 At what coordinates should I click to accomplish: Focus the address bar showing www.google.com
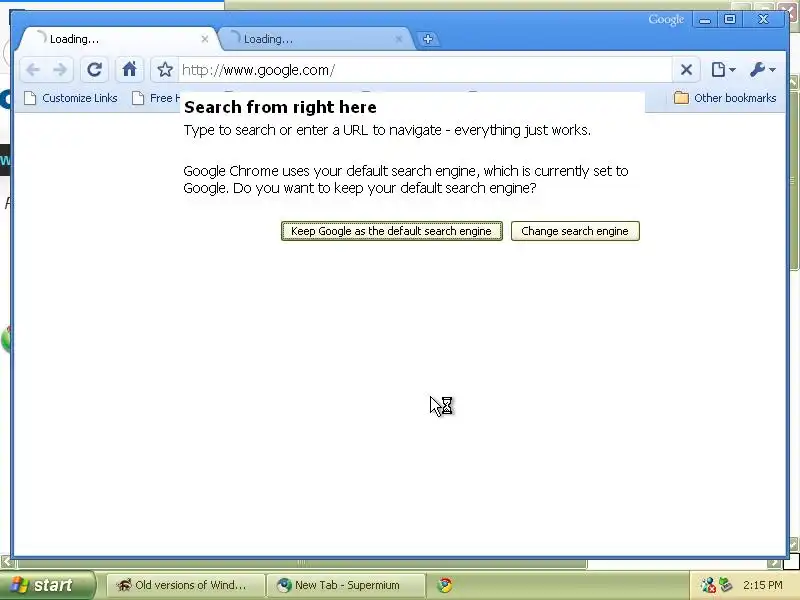[424, 70]
